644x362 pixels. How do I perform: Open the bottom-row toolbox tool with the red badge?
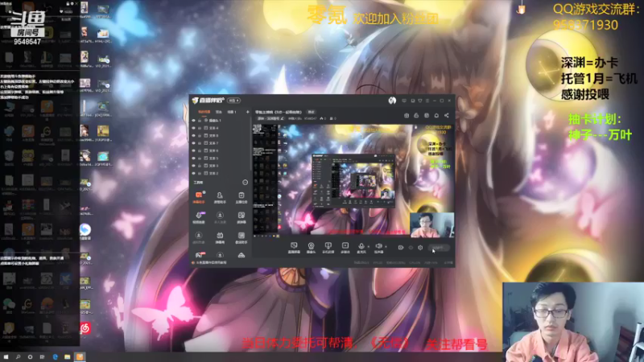pos(199,255)
